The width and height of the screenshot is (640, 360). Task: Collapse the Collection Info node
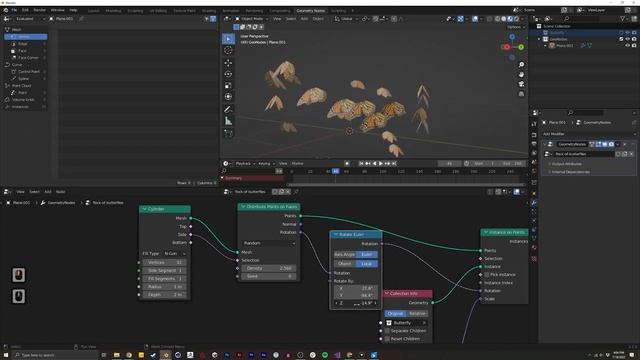(x=387, y=293)
